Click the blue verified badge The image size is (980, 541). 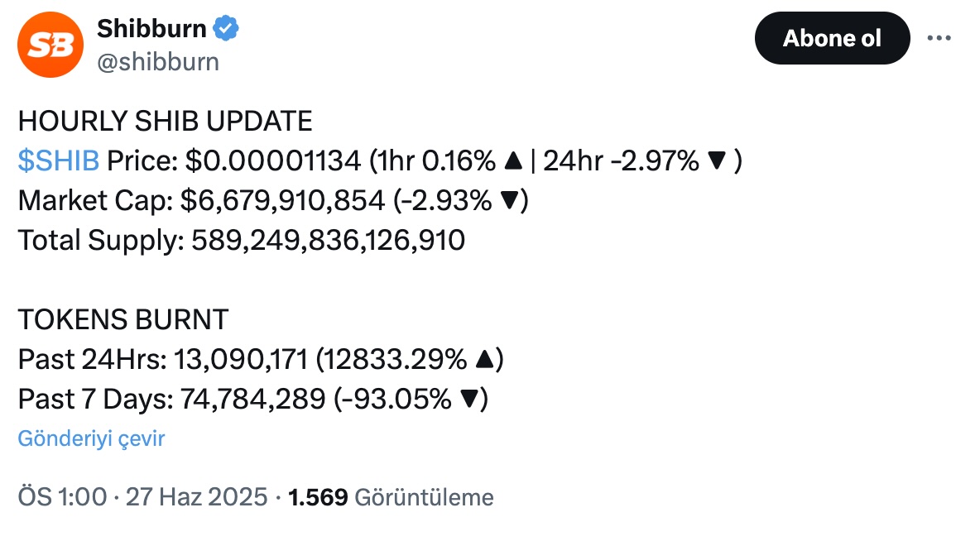click(226, 29)
